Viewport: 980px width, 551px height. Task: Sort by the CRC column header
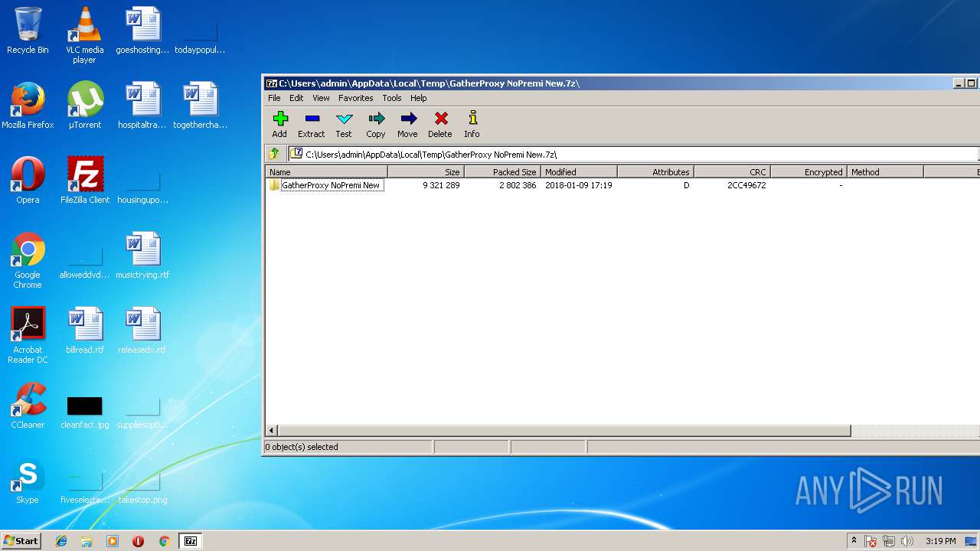click(732, 172)
